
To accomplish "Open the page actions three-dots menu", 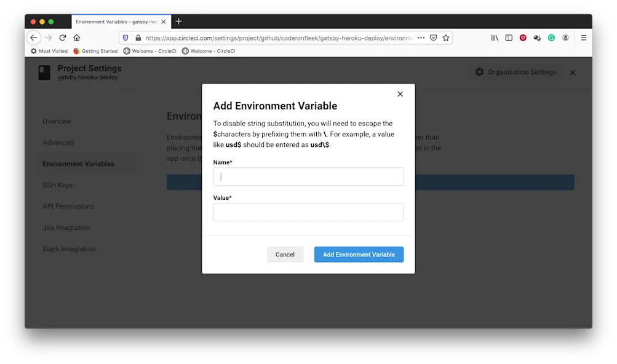I will 421,38.
